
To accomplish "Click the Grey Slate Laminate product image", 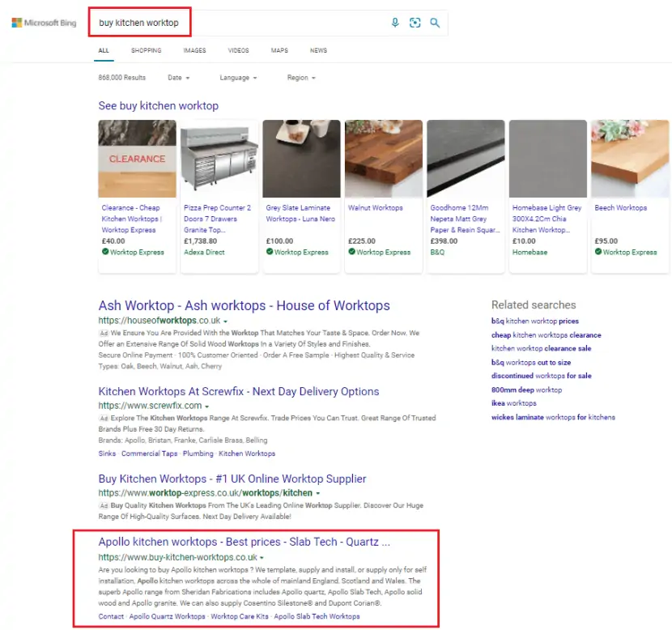I will click(302, 159).
